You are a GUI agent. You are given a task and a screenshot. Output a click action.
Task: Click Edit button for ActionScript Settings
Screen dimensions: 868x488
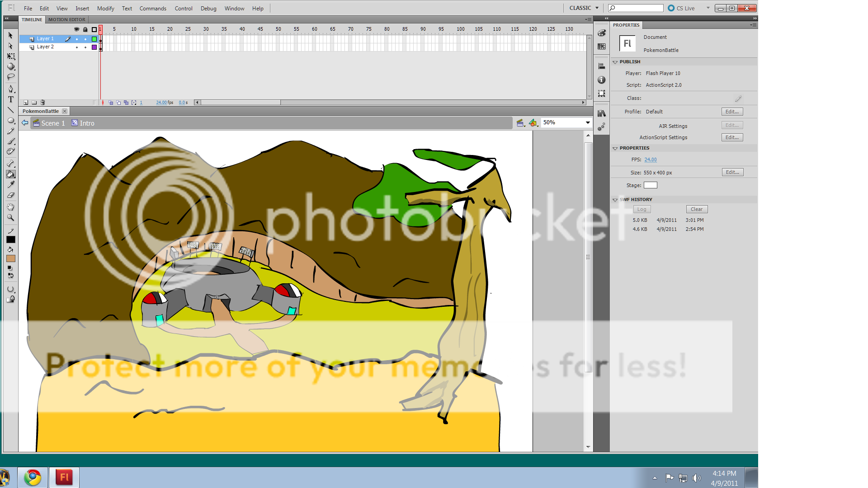coord(732,137)
